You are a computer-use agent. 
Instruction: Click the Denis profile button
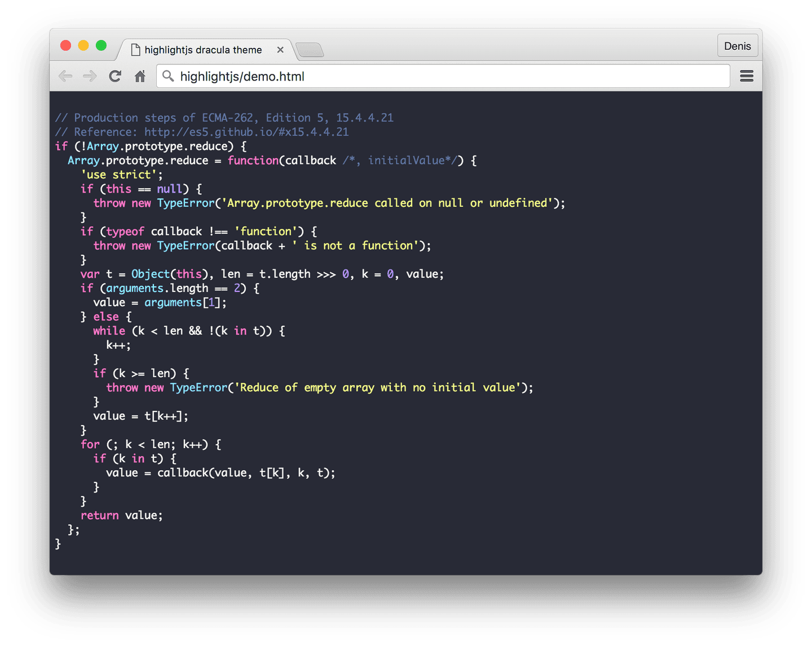(x=738, y=46)
